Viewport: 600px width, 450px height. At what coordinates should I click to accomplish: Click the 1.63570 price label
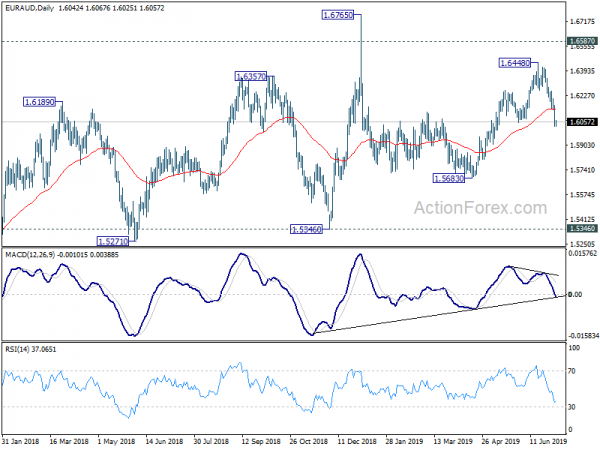(x=251, y=77)
